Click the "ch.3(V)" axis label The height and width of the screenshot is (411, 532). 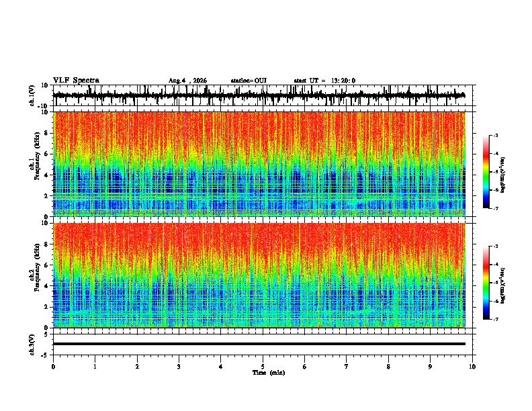click(32, 345)
